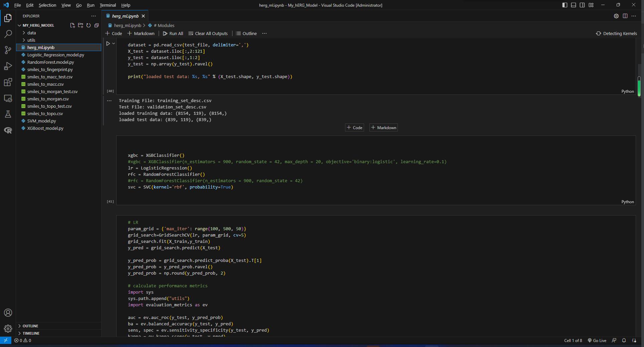The height and width of the screenshot is (347, 644).
Task: Expand the TIMELINE section
Action: click(x=59, y=333)
